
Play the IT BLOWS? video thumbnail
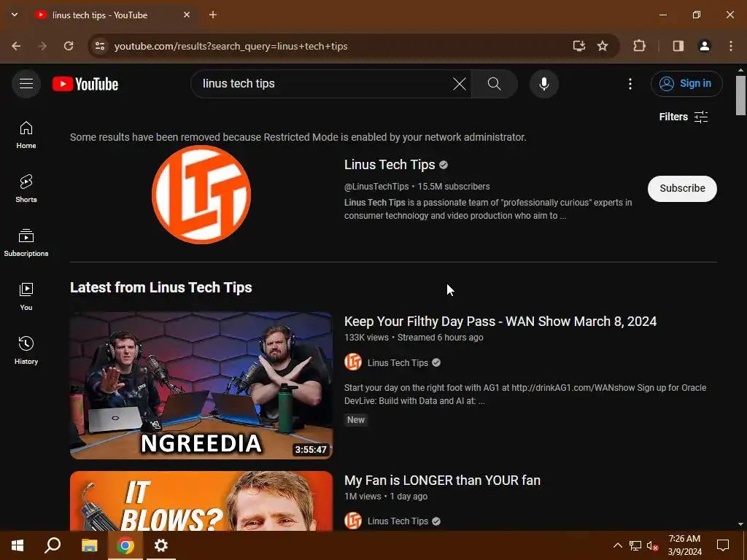[x=201, y=501]
